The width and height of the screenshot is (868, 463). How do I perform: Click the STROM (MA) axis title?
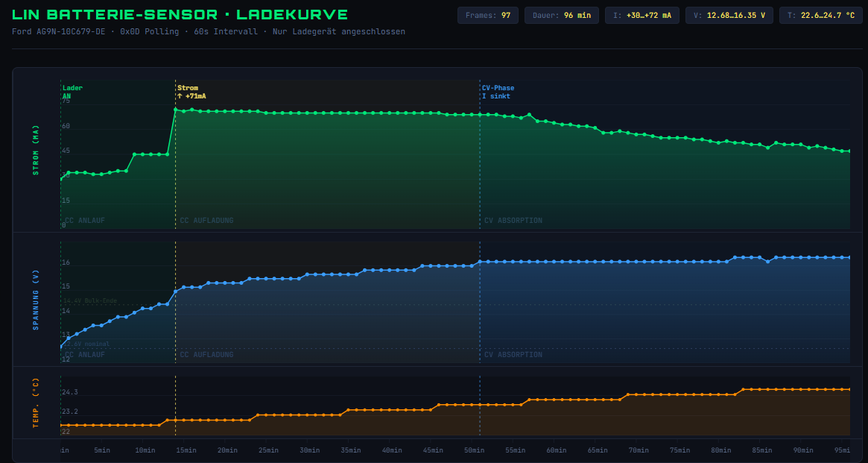(35, 151)
